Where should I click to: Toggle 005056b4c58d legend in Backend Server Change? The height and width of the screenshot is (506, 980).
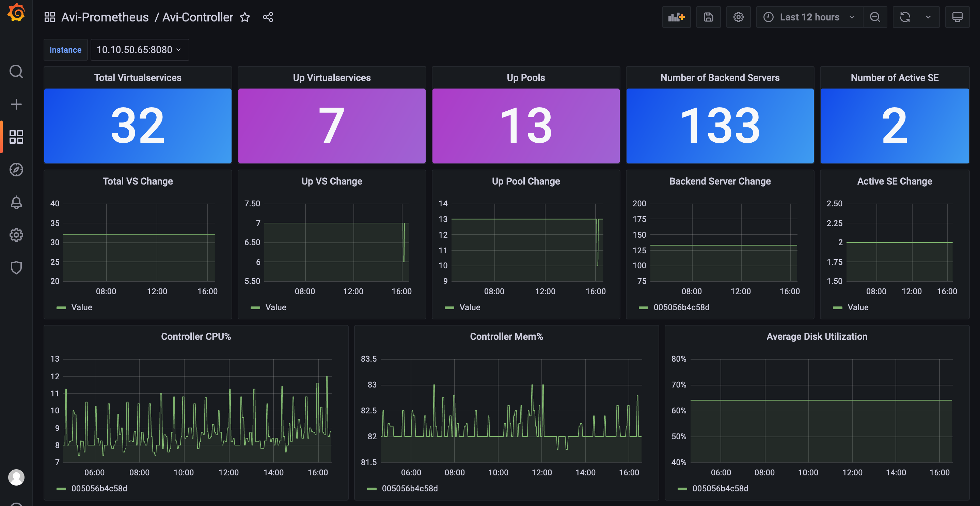coord(681,307)
